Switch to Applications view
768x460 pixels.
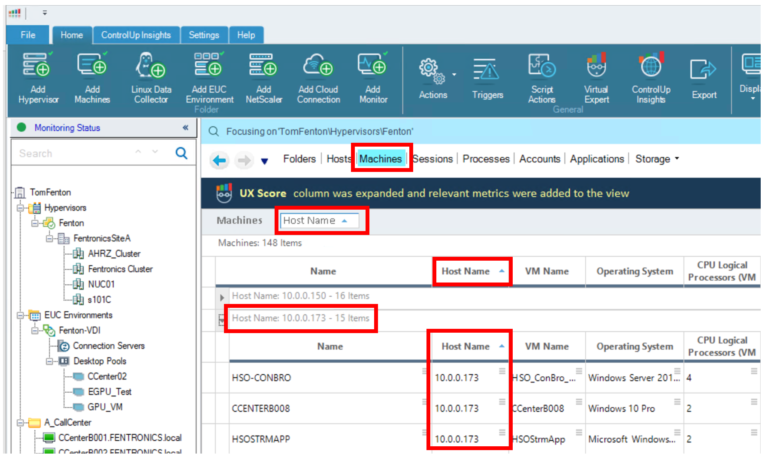click(x=597, y=159)
